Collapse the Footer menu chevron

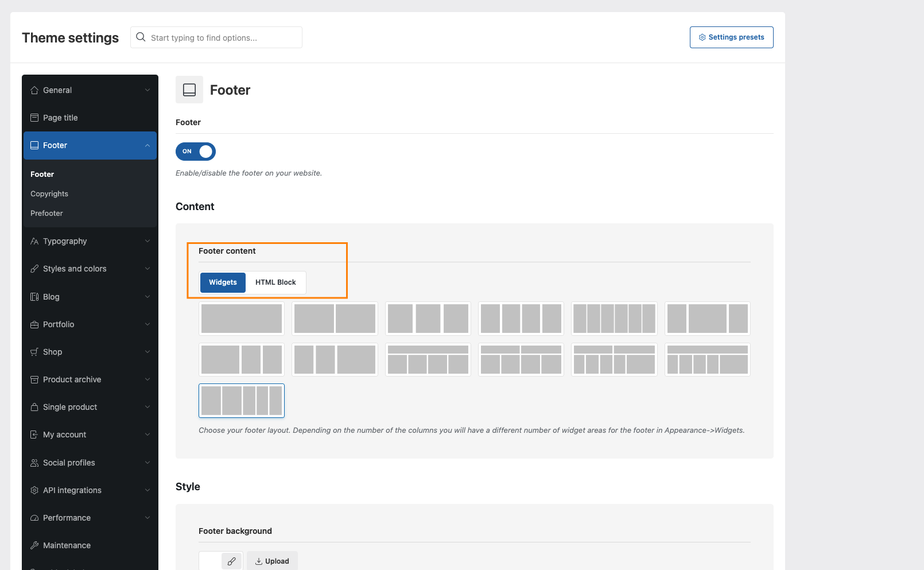[147, 145]
